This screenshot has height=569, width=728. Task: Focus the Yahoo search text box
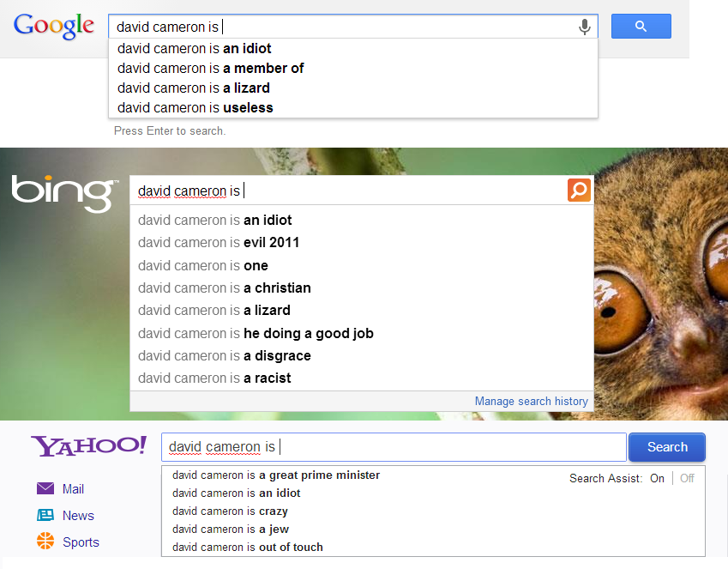click(394, 447)
